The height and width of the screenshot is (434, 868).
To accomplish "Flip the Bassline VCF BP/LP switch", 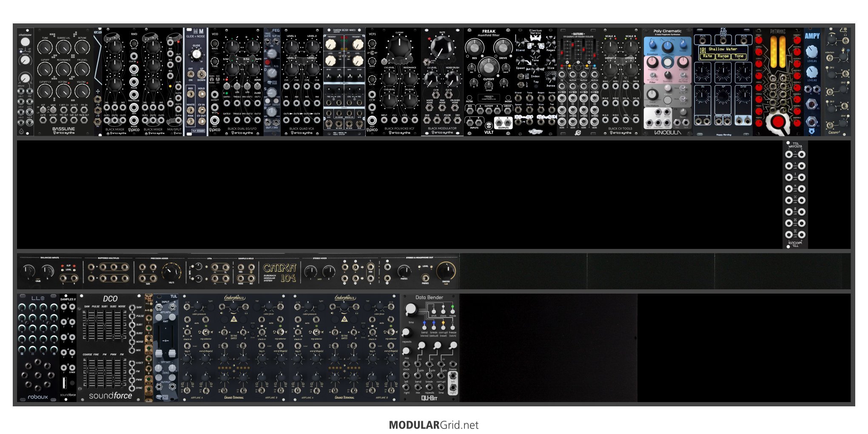I will pos(43,110).
